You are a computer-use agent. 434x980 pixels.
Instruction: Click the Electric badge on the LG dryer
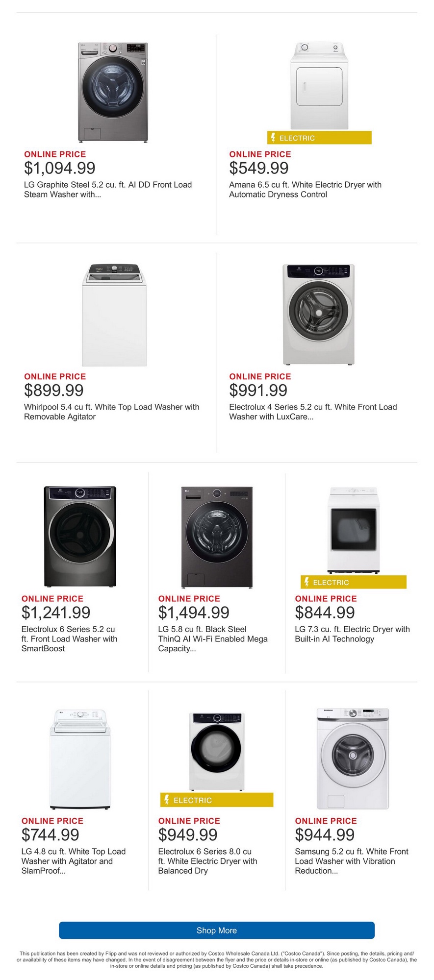(354, 582)
